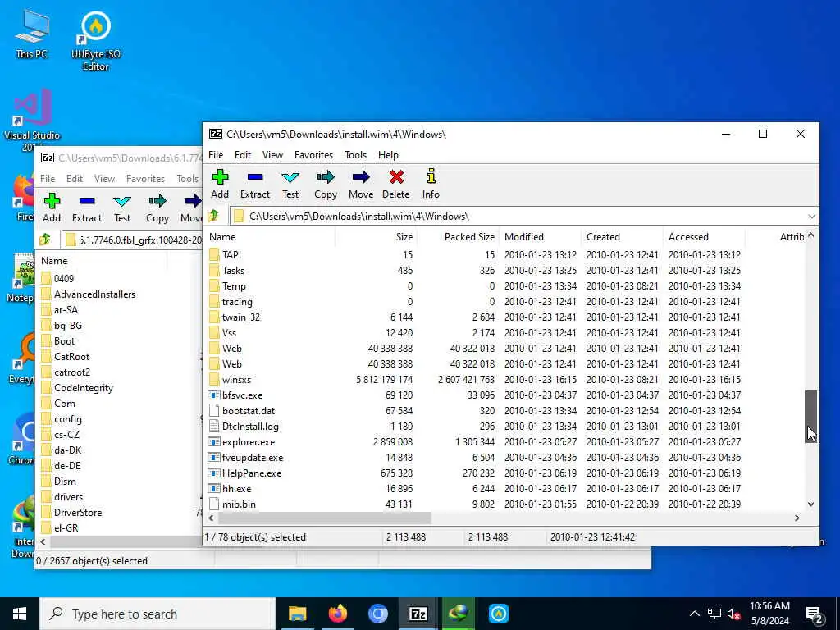Image resolution: width=840 pixels, height=630 pixels.
Task: Open Chromium browser from the taskbar
Action: [377, 614]
